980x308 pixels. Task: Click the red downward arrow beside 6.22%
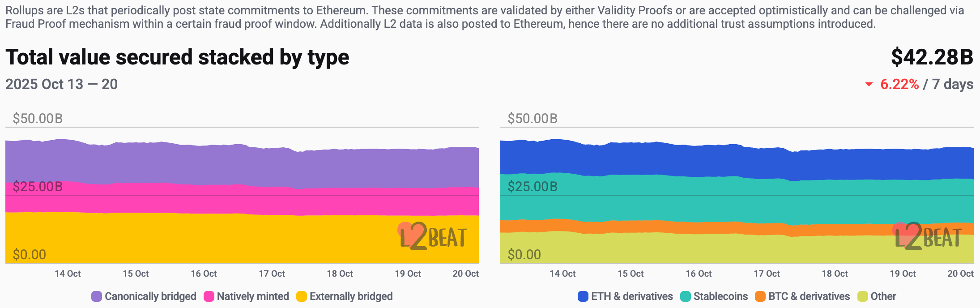click(x=869, y=84)
